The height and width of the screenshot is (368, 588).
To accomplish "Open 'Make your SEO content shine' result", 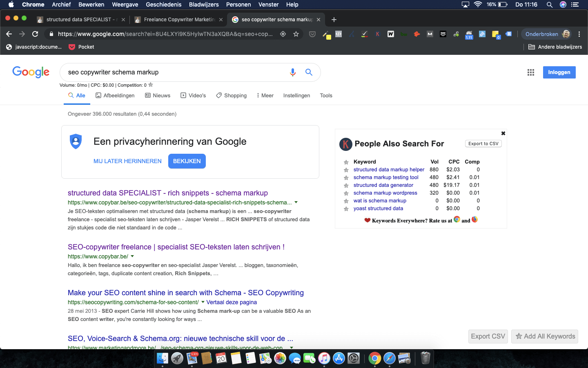I will (x=186, y=293).
